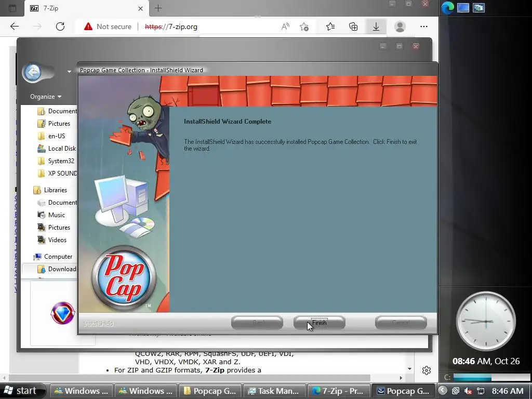Open the Windows start menu
This screenshot has width=532, height=399.
(x=22, y=391)
